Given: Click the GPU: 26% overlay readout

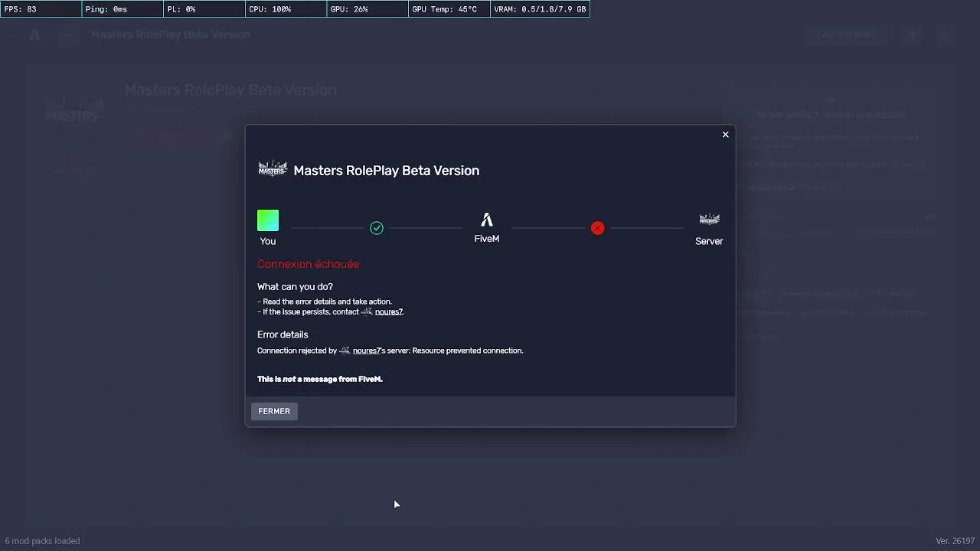Looking at the screenshot, I should pos(367,9).
